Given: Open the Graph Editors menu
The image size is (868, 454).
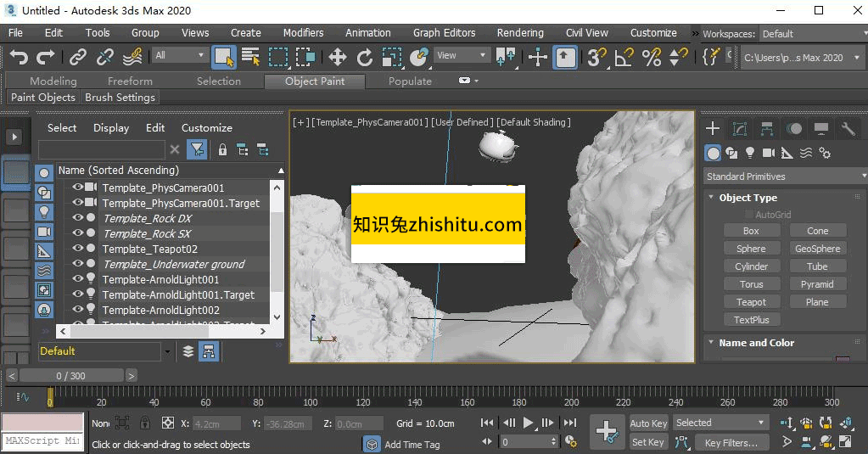Looking at the screenshot, I should (444, 32).
